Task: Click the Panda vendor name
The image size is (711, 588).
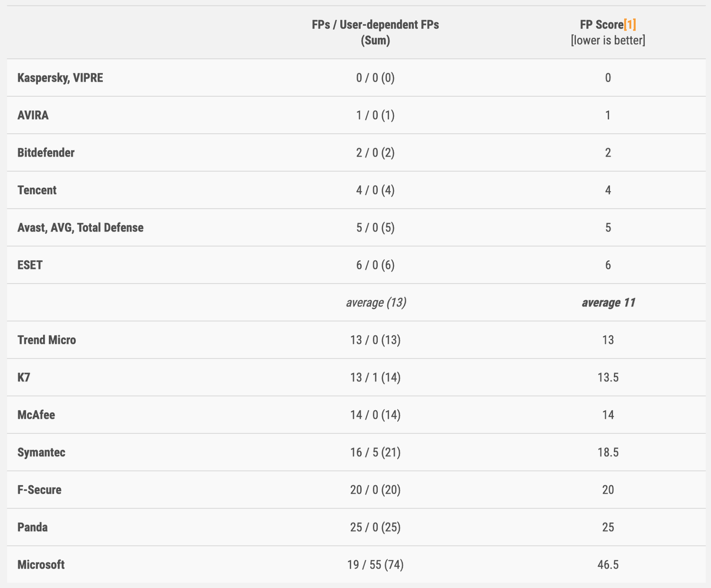Action: [33, 527]
